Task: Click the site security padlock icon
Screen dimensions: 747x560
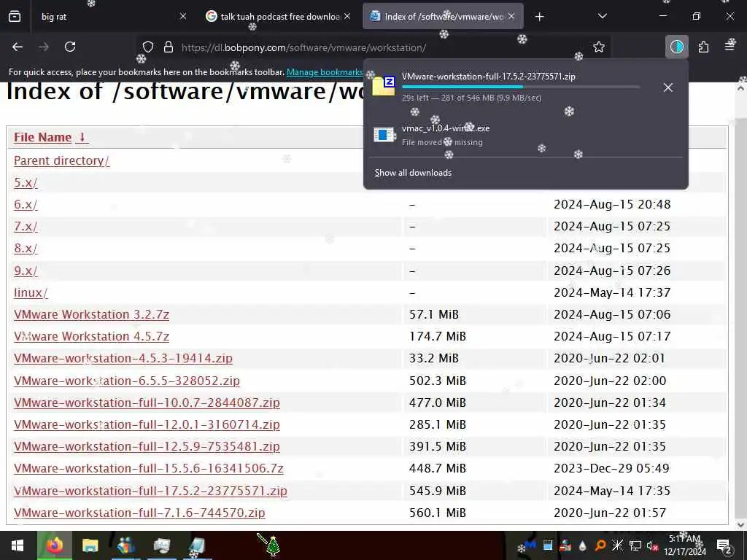Action: point(169,47)
